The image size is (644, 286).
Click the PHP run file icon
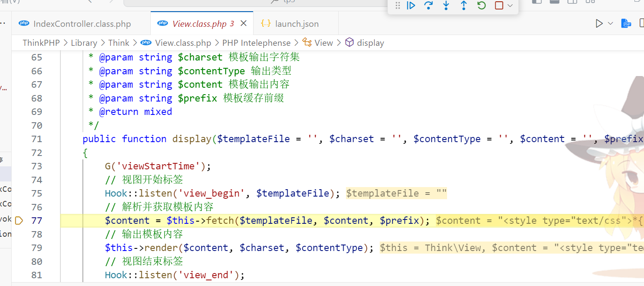pos(626,23)
